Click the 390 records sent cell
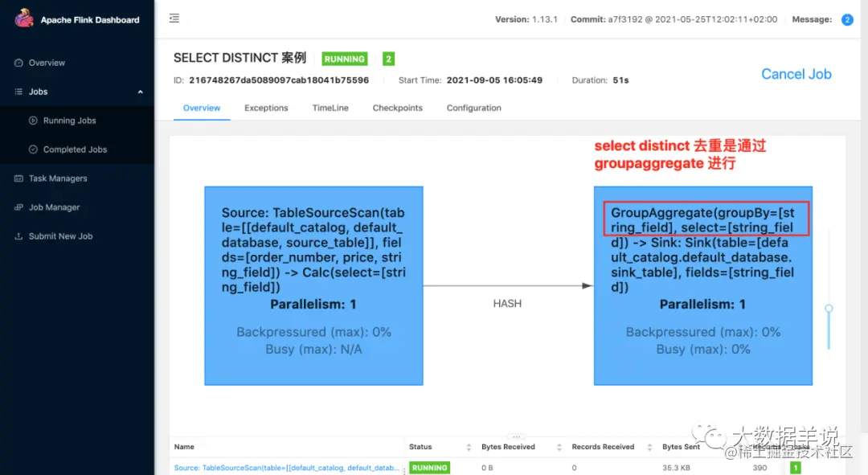Screen dimensions: 868x475 [760, 468]
